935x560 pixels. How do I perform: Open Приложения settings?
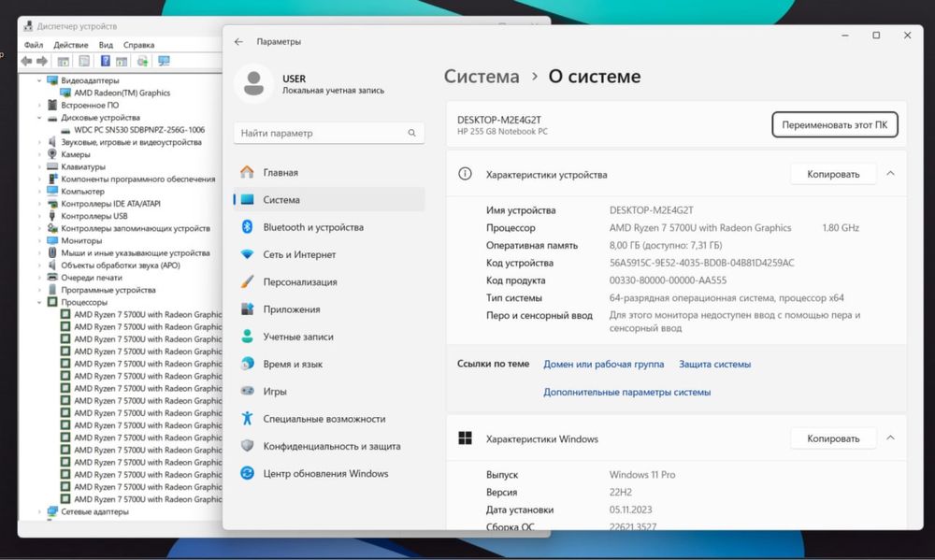click(329, 309)
